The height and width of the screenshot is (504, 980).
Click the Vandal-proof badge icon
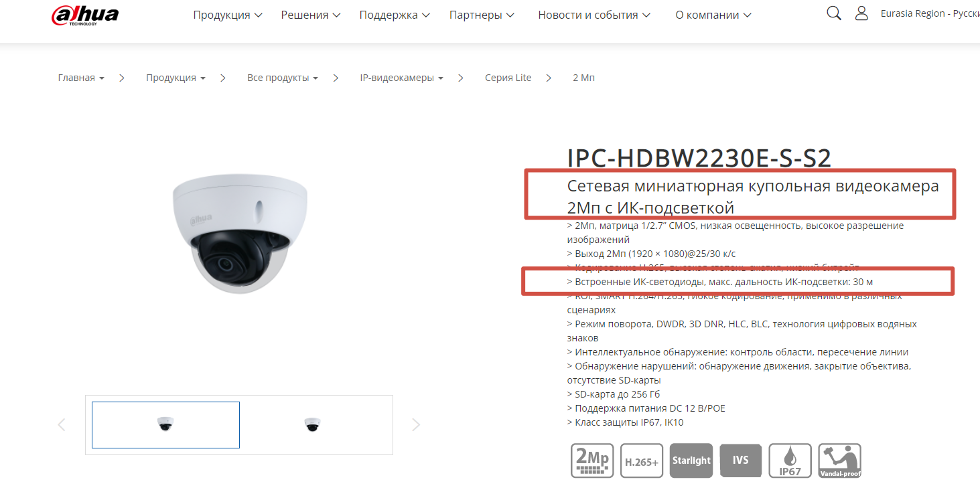840,460
